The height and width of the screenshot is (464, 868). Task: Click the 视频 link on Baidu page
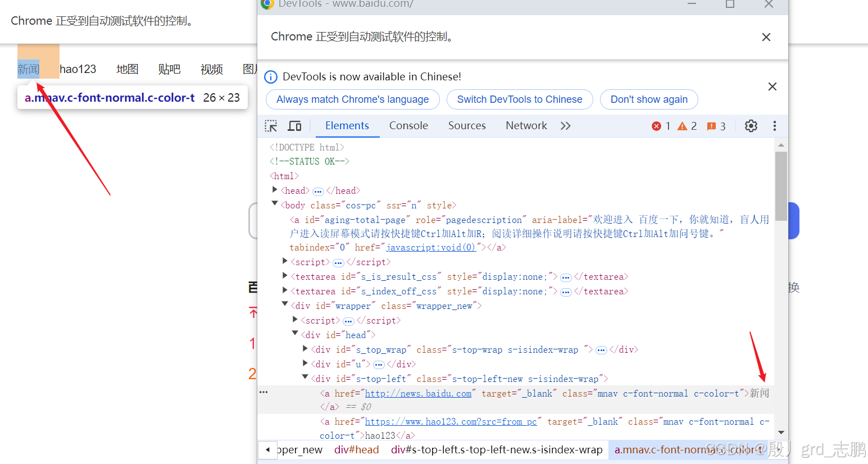pyautogui.click(x=212, y=69)
